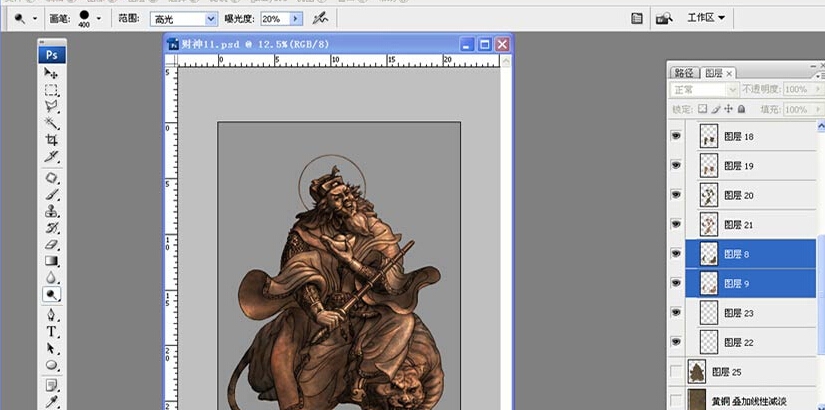Viewport: 825px width, 410px height.
Task: Hide layer 图层 9
Action: click(x=676, y=283)
